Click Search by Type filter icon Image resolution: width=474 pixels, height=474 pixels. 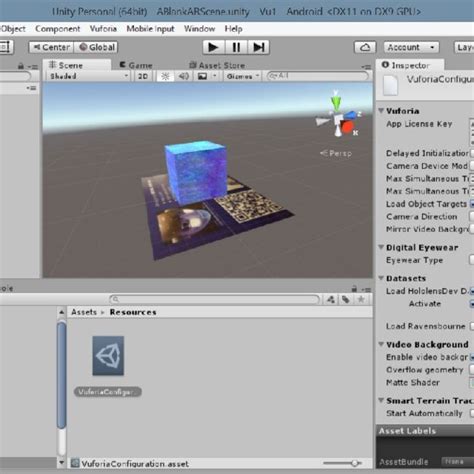click(331, 299)
